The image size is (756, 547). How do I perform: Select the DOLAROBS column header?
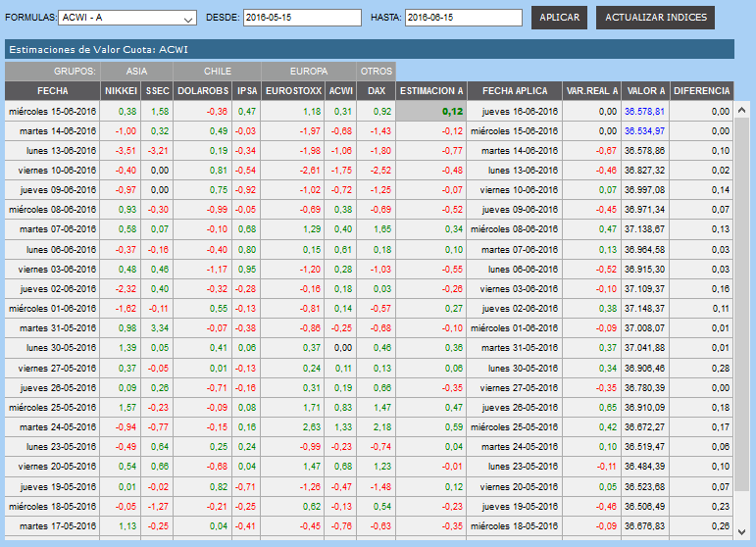pos(203,90)
